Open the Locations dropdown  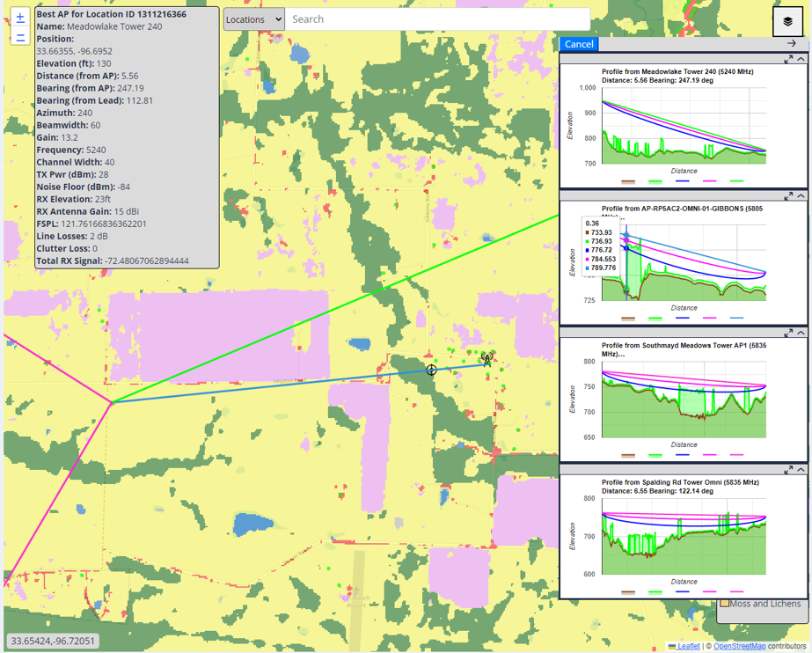(253, 19)
